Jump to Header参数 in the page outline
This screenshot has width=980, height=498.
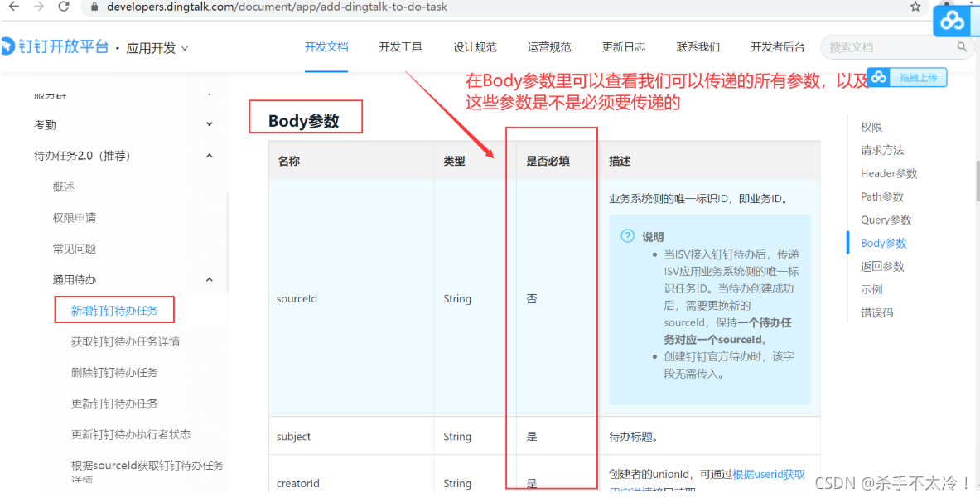click(x=889, y=174)
